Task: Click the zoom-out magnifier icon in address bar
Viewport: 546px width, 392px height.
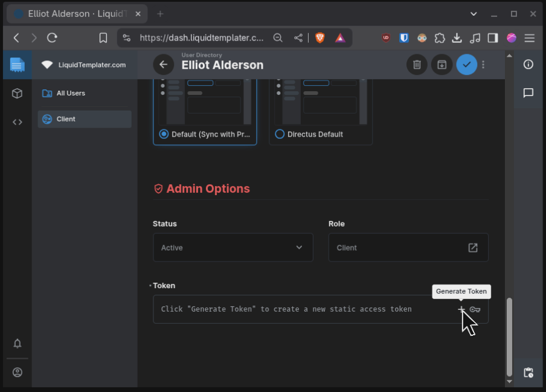Action: coord(278,37)
